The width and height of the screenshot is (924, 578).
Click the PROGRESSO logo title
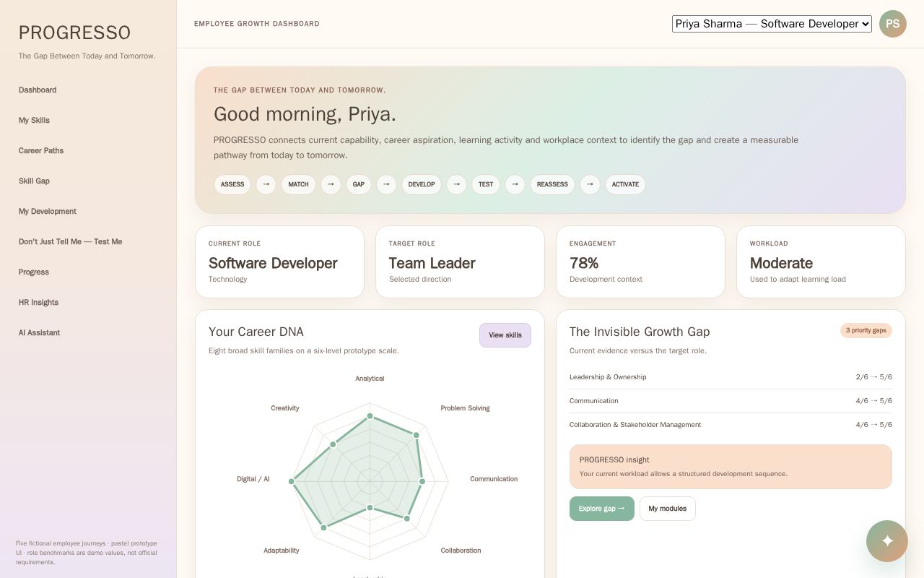(75, 33)
